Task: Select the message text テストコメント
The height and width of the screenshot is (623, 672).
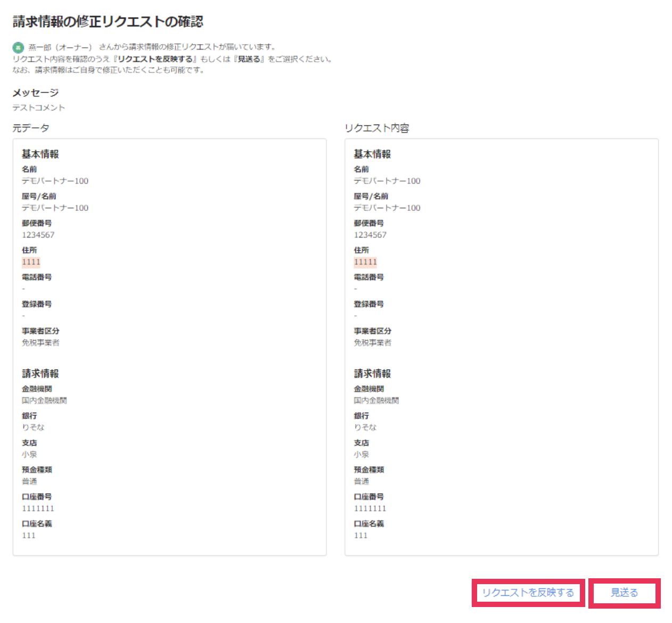Action: (x=39, y=108)
